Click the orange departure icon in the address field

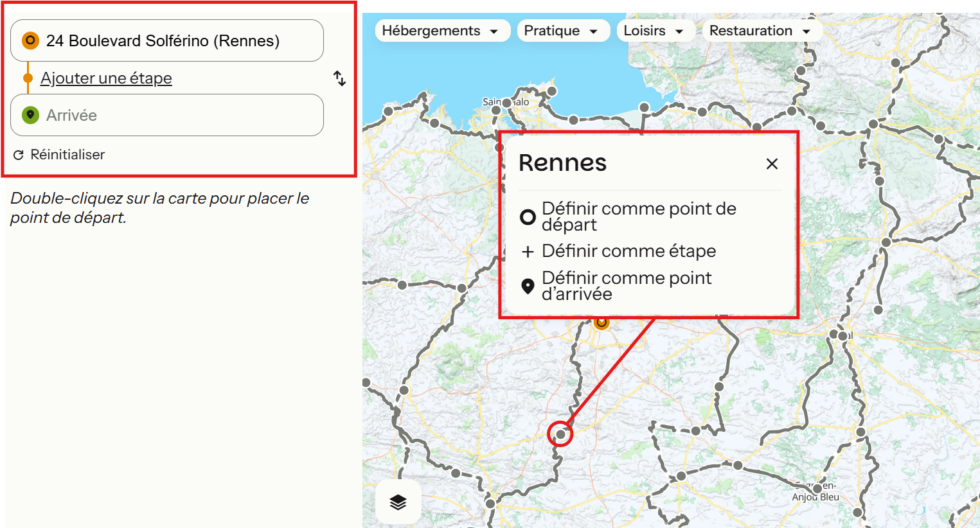[30, 40]
